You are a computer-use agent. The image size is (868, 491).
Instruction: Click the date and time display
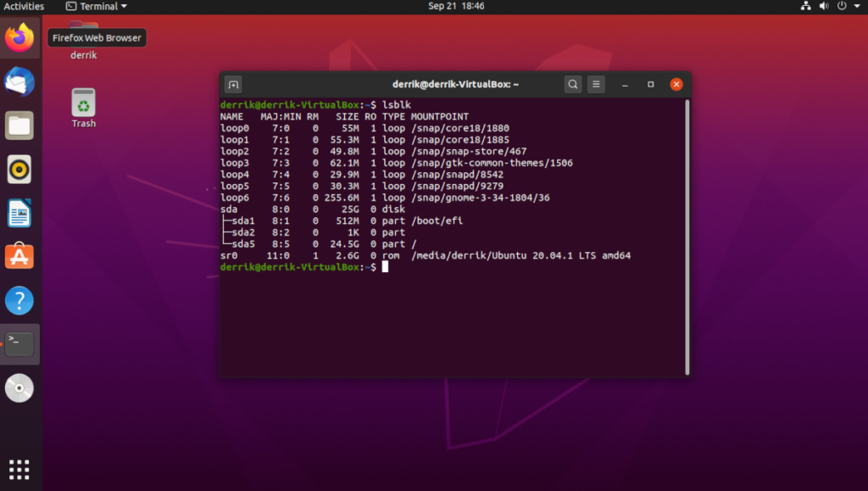(457, 6)
